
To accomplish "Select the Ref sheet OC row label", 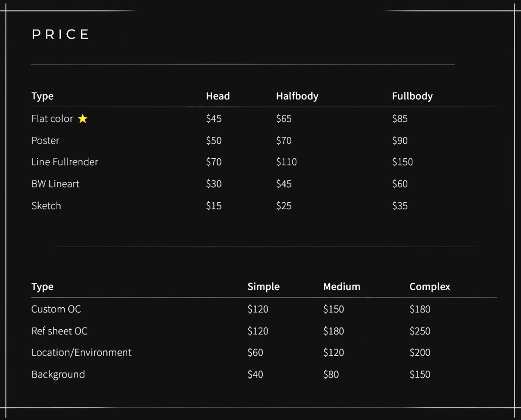I will coord(59,331).
